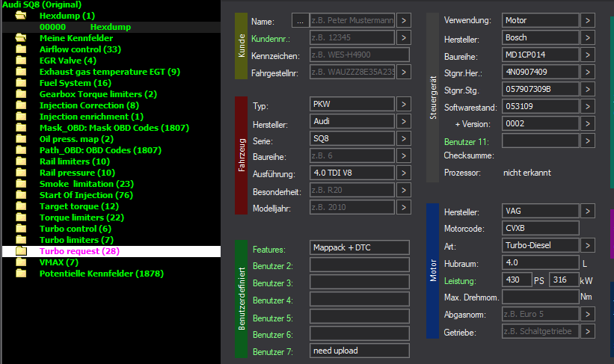Open vehicle Hersteller Audi arrow list
The height and width of the screenshot is (364, 614).
[x=404, y=121]
